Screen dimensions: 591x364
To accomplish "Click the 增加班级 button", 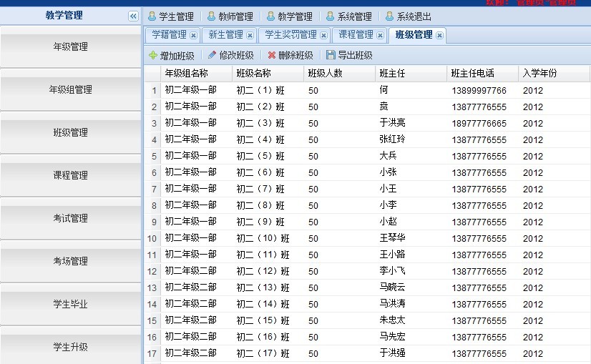I will click(172, 55).
